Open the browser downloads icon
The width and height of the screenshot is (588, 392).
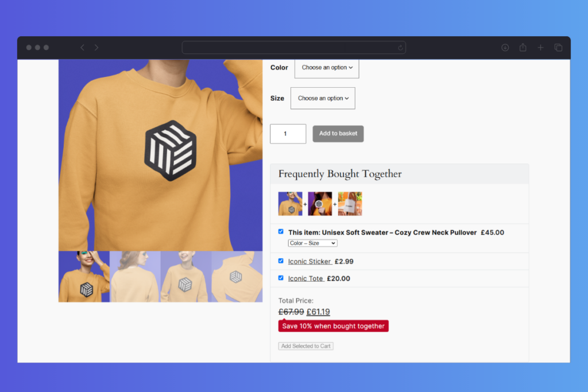coord(505,48)
